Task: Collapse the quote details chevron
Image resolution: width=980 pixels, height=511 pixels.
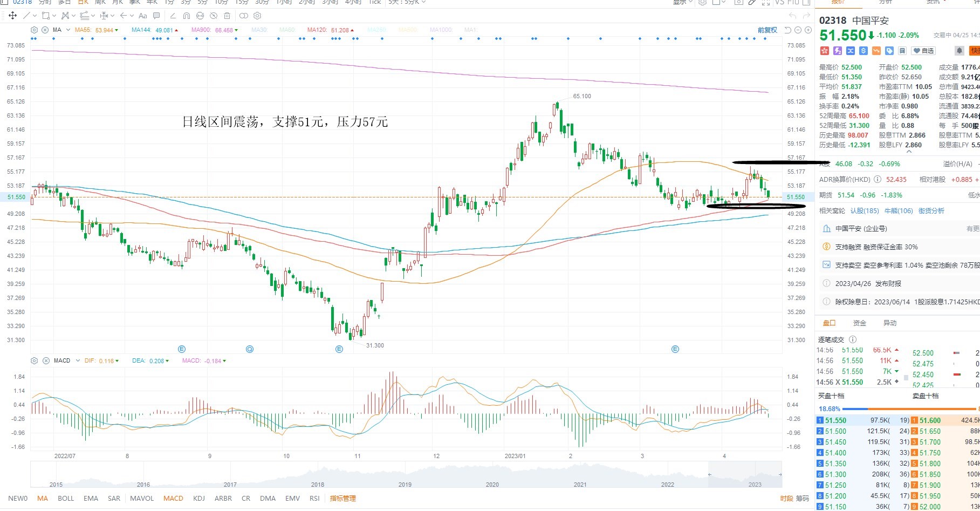Action: pyautogui.click(x=908, y=152)
